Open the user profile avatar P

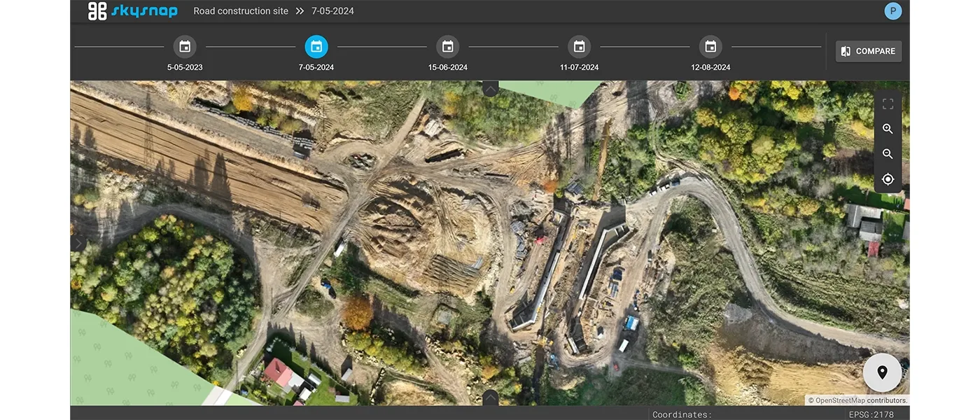click(892, 11)
